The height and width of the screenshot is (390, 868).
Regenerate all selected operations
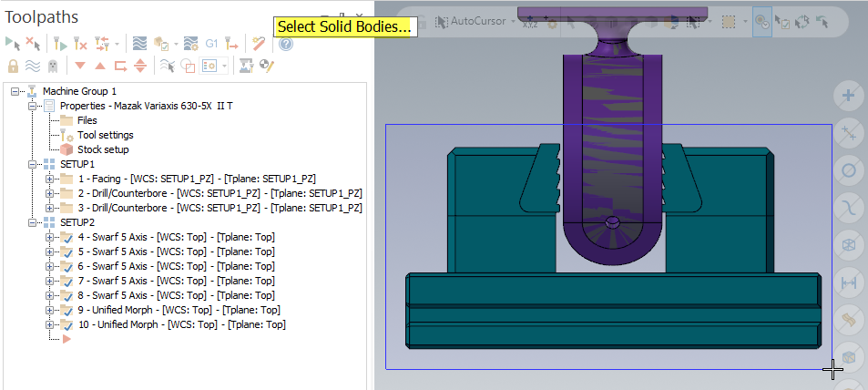(60, 43)
